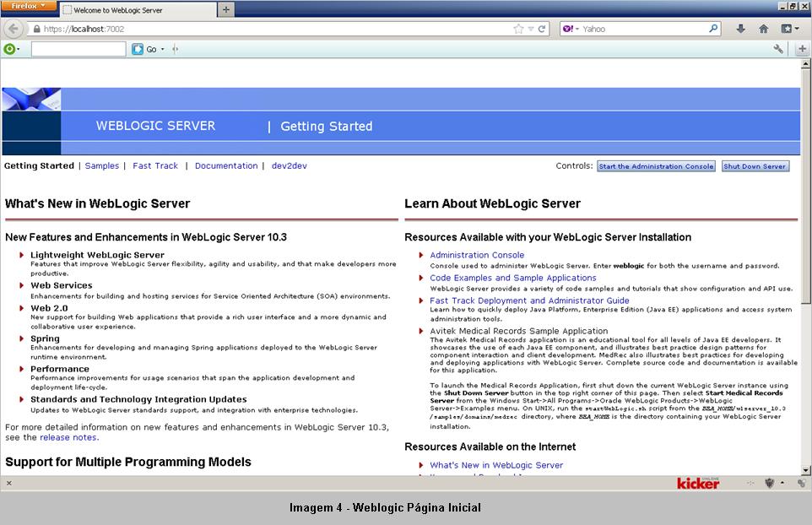Reload the page with the refresh icon
Screen dimensions: 812x525
542,29
